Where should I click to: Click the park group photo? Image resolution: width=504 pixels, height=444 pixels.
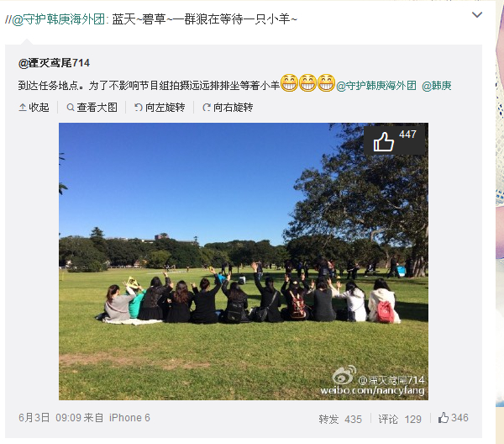click(244, 262)
